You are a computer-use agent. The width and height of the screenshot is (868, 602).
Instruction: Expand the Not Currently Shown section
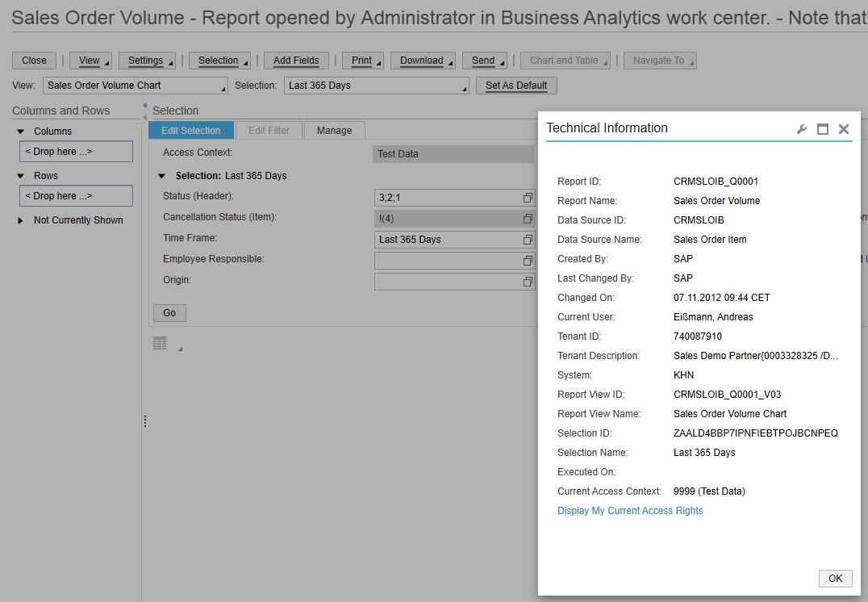21,220
